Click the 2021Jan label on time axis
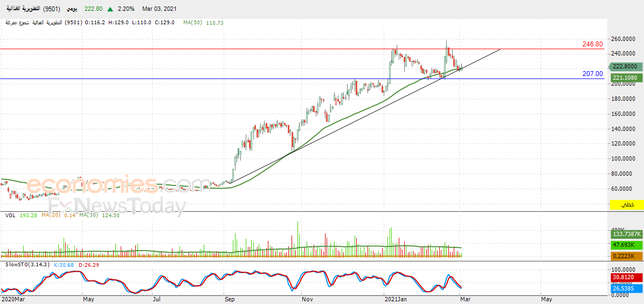Viewport: 644px width, 304px height. click(396, 299)
